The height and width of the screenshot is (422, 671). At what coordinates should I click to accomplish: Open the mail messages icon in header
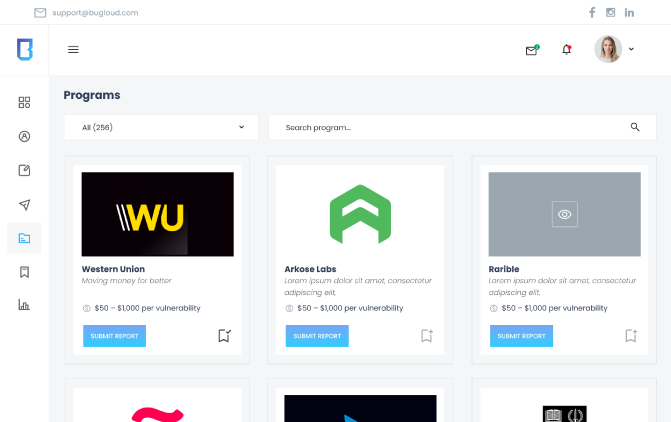coord(531,50)
